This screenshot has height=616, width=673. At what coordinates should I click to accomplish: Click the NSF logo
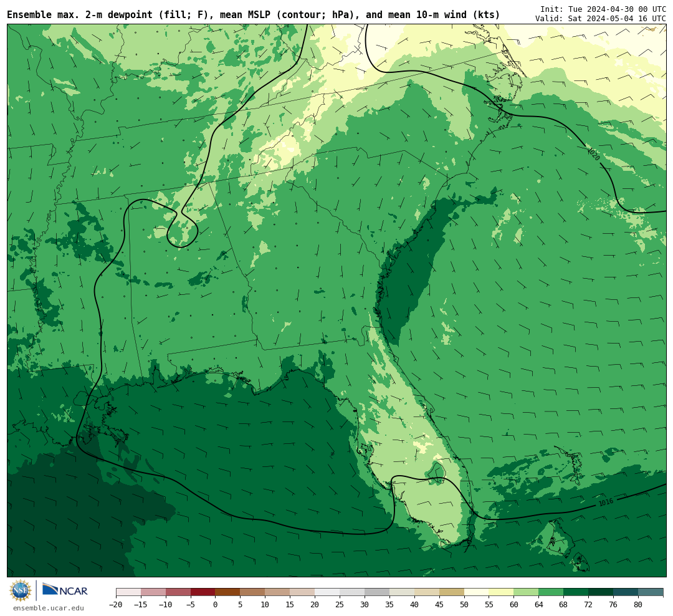pyautogui.click(x=21, y=590)
